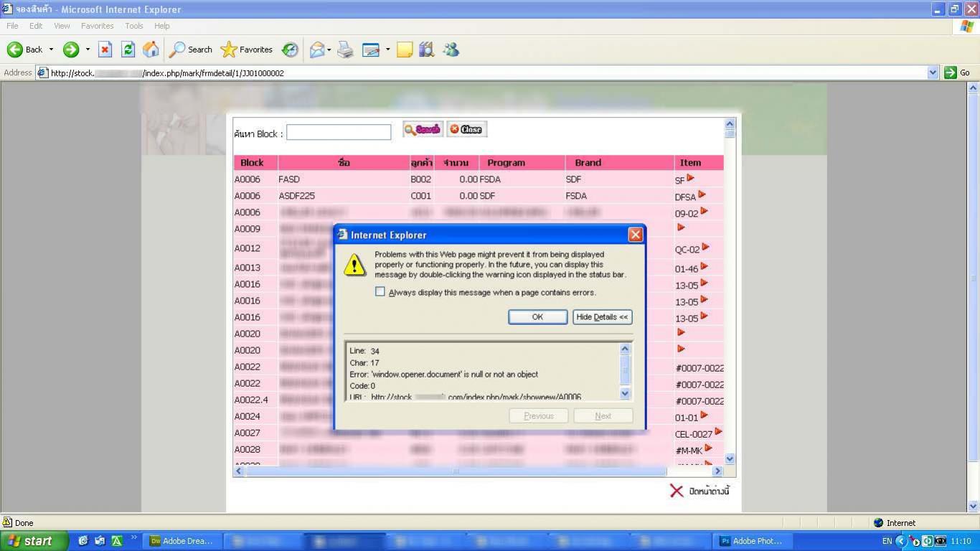Click the red arrow beside DFSA item

(702, 194)
